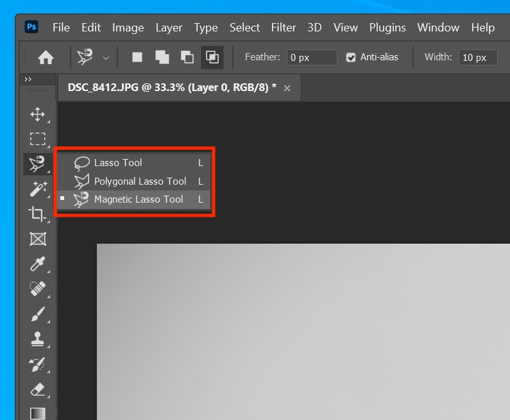
Task: Open the Select menu
Action: pyautogui.click(x=244, y=28)
